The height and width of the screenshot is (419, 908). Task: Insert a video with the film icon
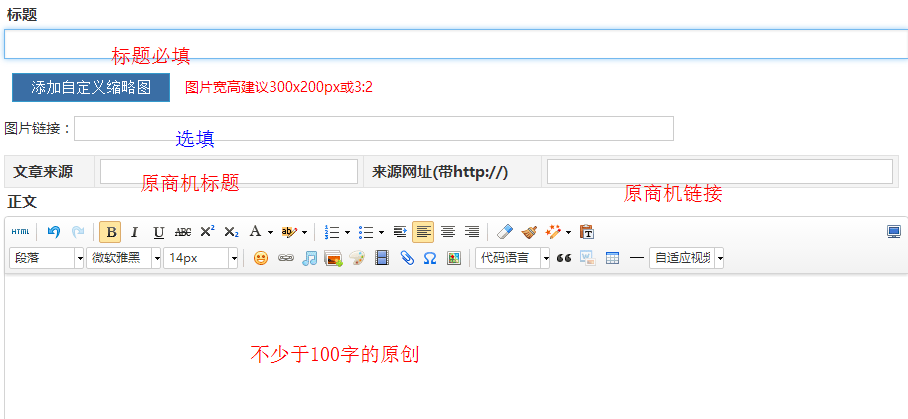pos(382,258)
